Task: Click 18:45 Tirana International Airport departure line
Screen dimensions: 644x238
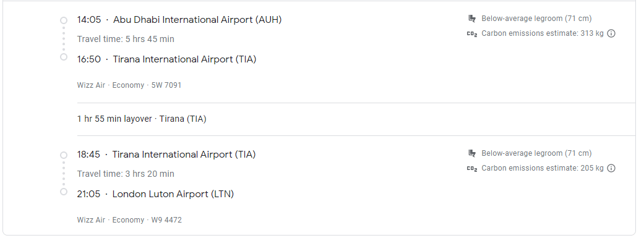Action: [166, 155]
